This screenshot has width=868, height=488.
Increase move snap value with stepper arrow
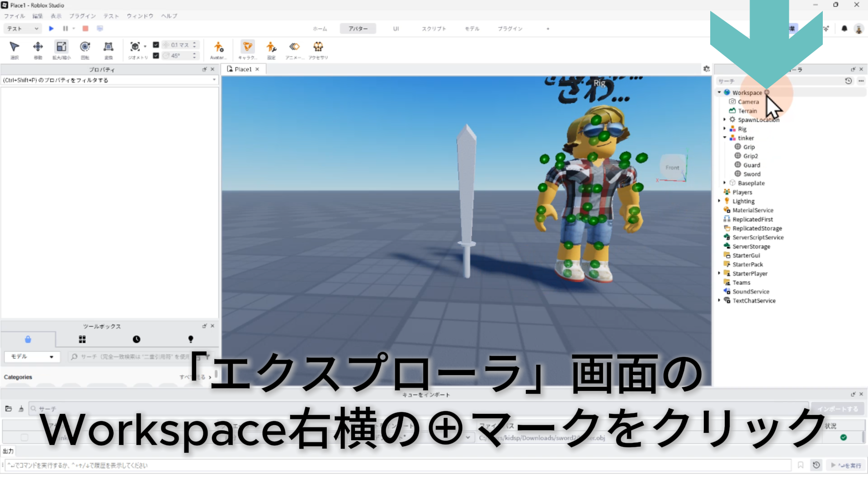click(x=194, y=43)
